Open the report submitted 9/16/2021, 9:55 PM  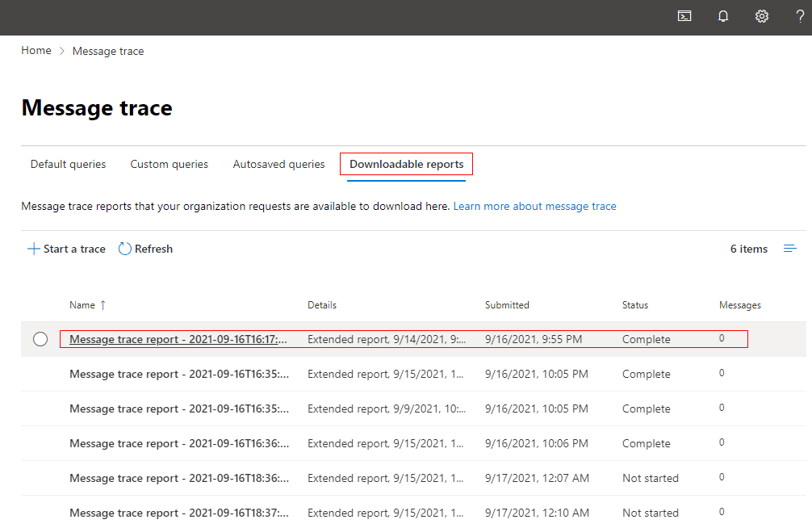[x=178, y=339]
